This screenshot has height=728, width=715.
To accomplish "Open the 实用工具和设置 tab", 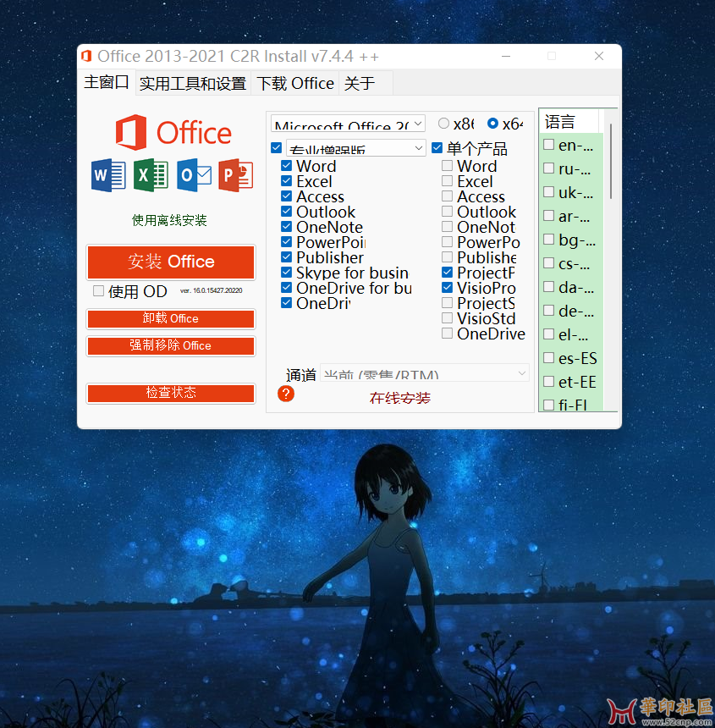I will click(193, 84).
